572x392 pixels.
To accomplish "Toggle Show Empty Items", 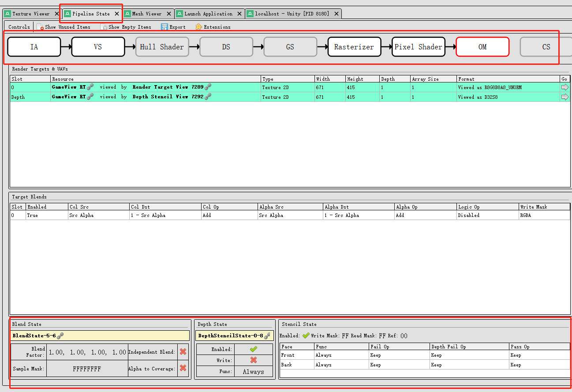I will tap(126, 27).
